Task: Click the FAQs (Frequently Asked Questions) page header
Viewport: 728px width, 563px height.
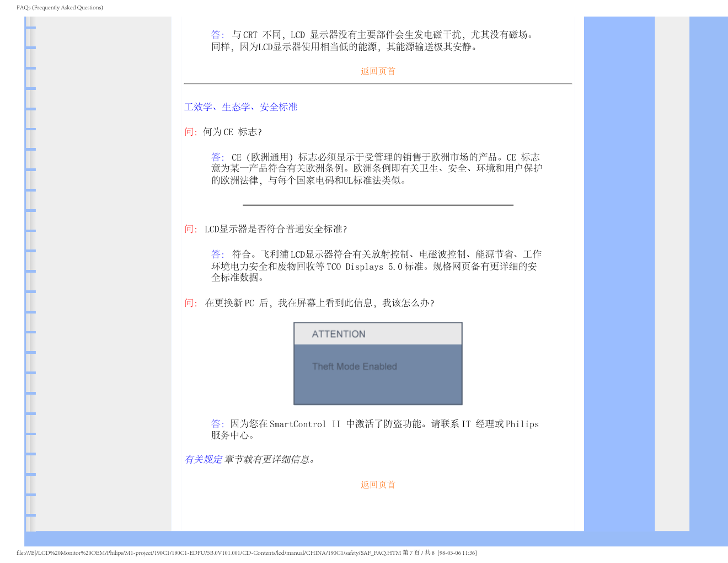Action: coord(60,8)
